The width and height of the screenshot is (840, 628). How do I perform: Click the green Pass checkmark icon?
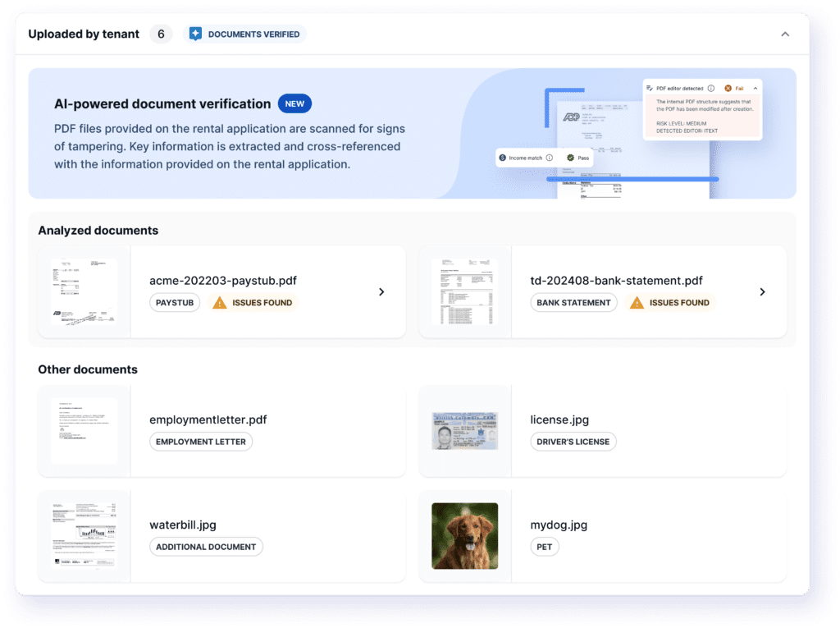(570, 158)
